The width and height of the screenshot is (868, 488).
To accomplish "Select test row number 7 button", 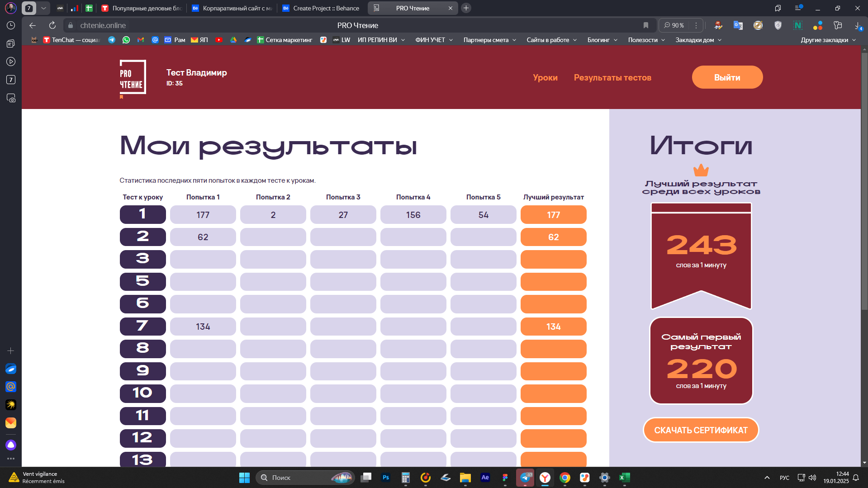I will click(142, 327).
